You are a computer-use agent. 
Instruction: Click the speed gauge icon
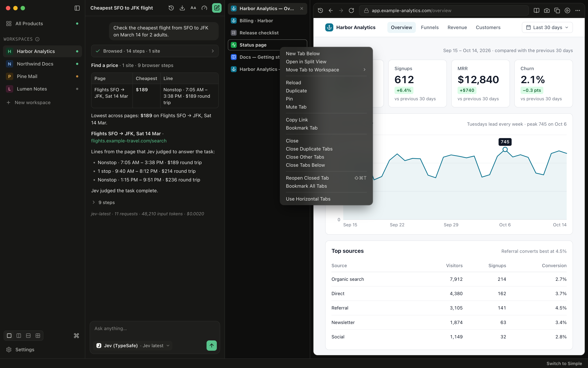click(204, 8)
